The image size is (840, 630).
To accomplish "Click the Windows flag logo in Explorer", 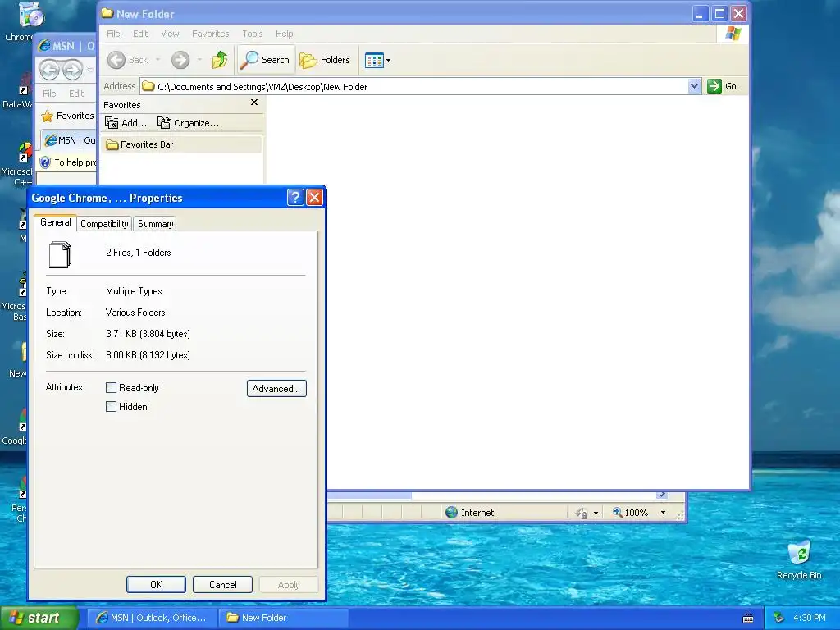I will point(733,34).
